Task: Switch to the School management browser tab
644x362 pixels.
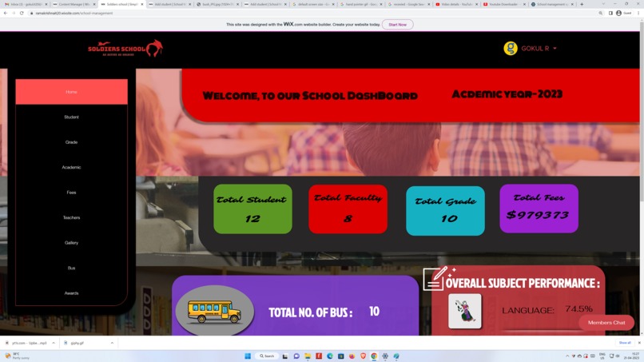Action: [x=552, y=4]
